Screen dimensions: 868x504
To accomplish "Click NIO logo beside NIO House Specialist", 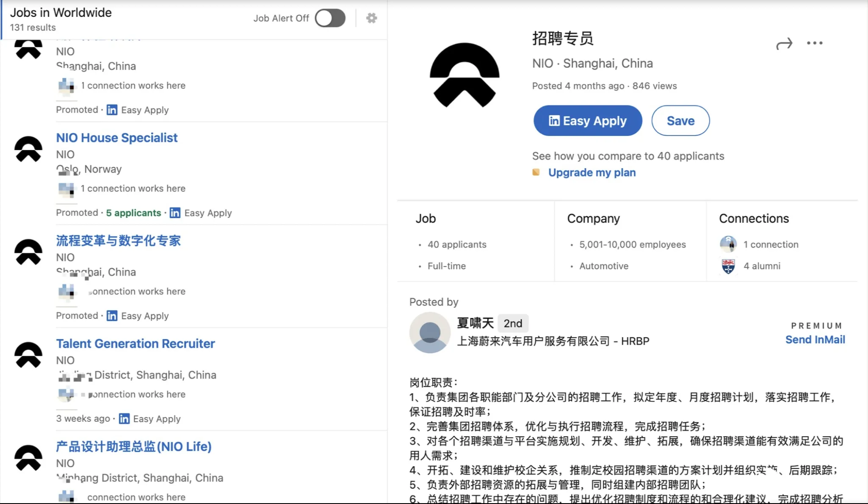I will click(x=28, y=149).
